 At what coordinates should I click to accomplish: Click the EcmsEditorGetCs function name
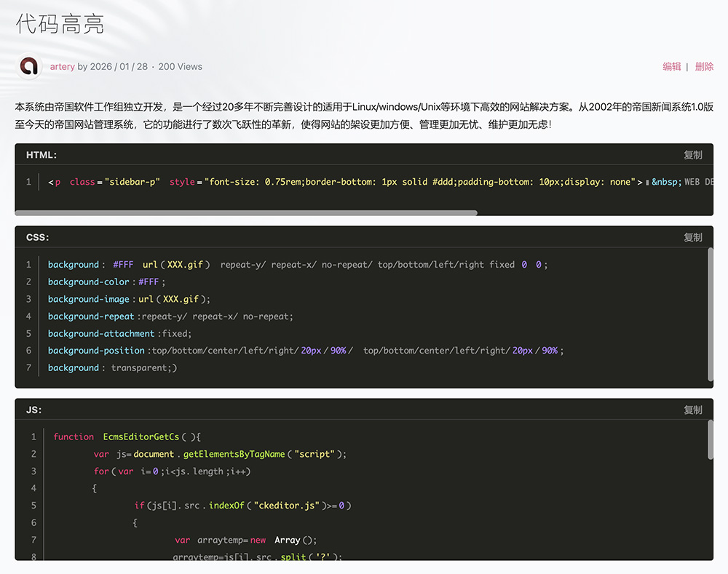(x=141, y=437)
